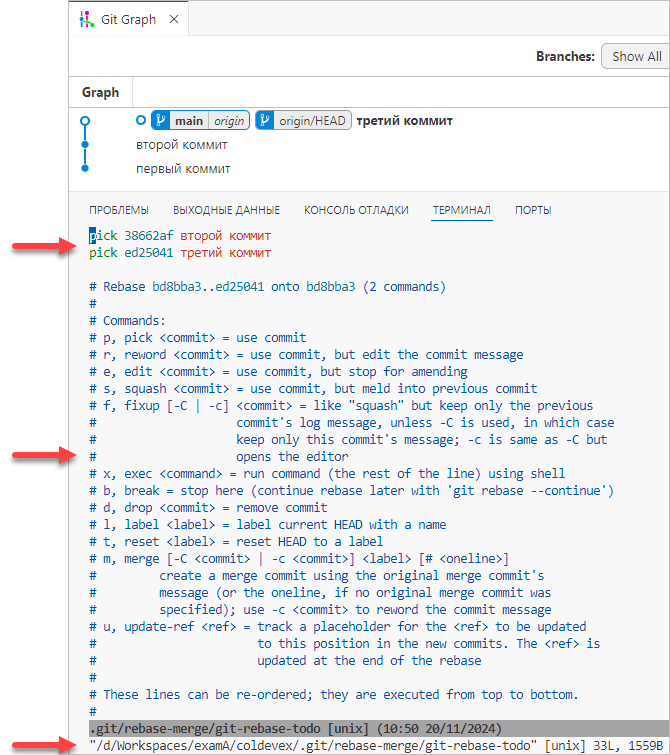Switch to the КОНСОЛЬ ОТЛАДКИ tab

coord(356,210)
